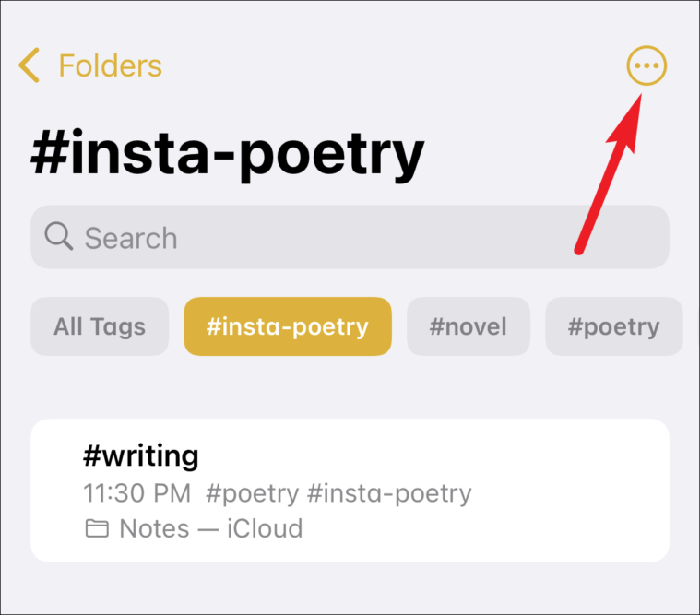Click the 11:30 PM timestamp
The height and width of the screenshot is (615, 700).
tap(136, 493)
